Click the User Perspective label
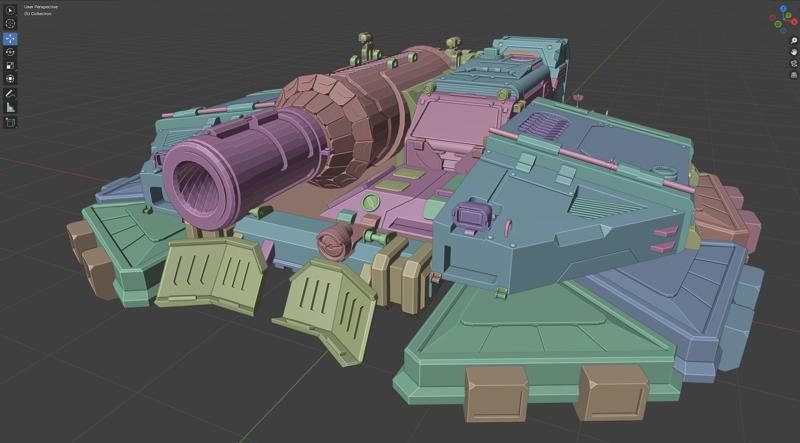The height and width of the screenshot is (443, 800). (41, 7)
